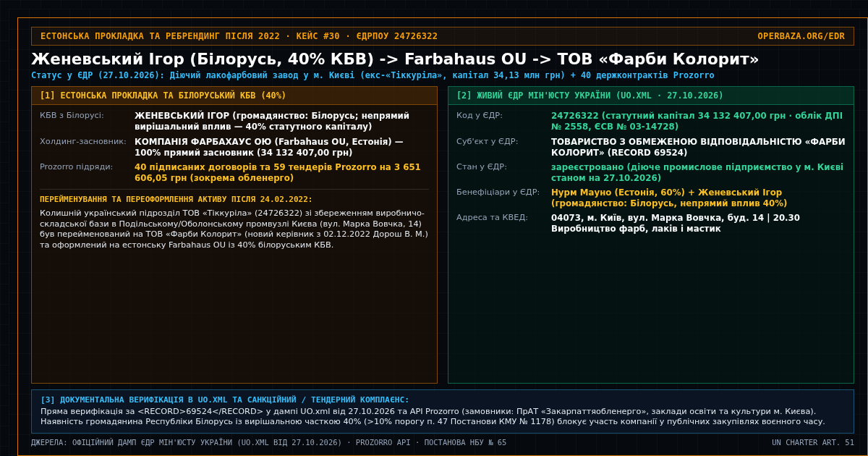Select the label 'Холдинг-засновник:'
Viewport: 868px width, 456px height.
pyautogui.click(x=83, y=141)
